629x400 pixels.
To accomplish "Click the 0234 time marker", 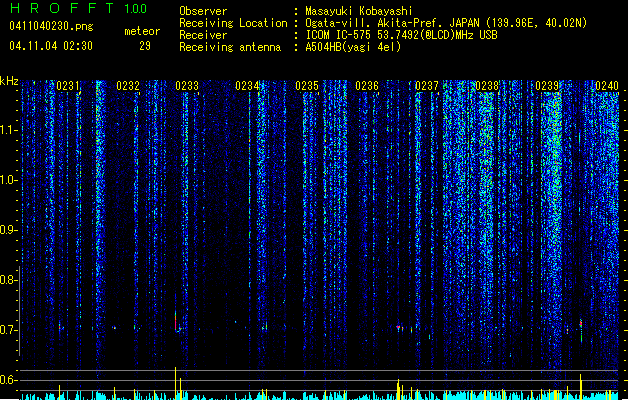I will (x=247, y=86).
